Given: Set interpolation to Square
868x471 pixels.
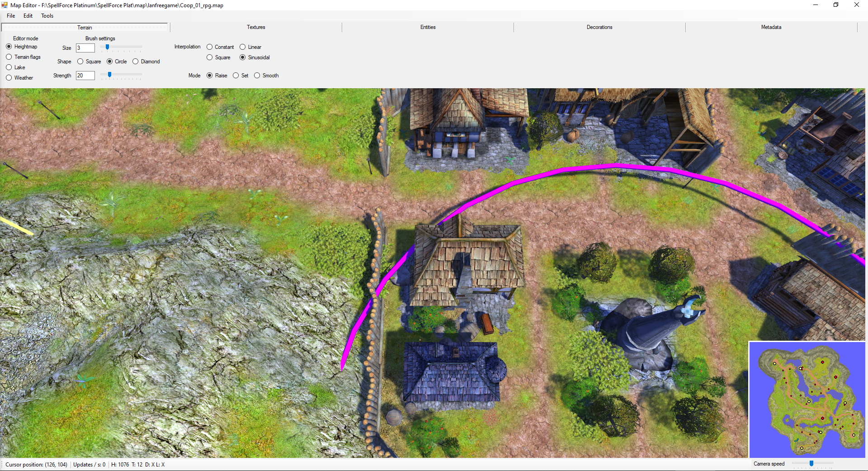Looking at the screenshot, I should click(x=219, y=57).
